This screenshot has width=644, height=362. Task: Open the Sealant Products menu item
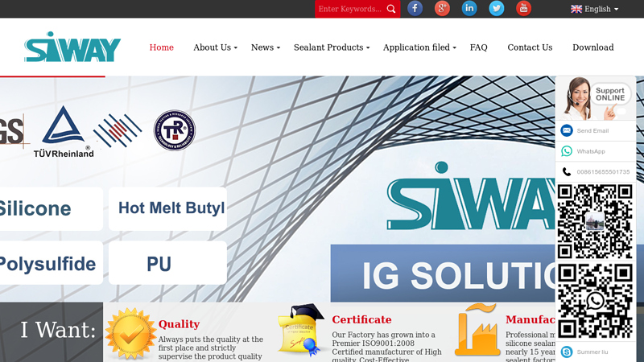[328, 47]
